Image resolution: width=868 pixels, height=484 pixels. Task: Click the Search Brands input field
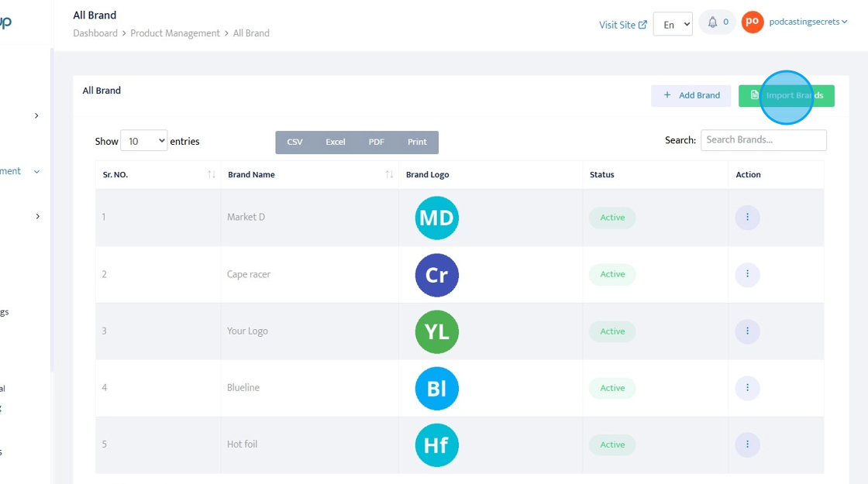[763, 140]
